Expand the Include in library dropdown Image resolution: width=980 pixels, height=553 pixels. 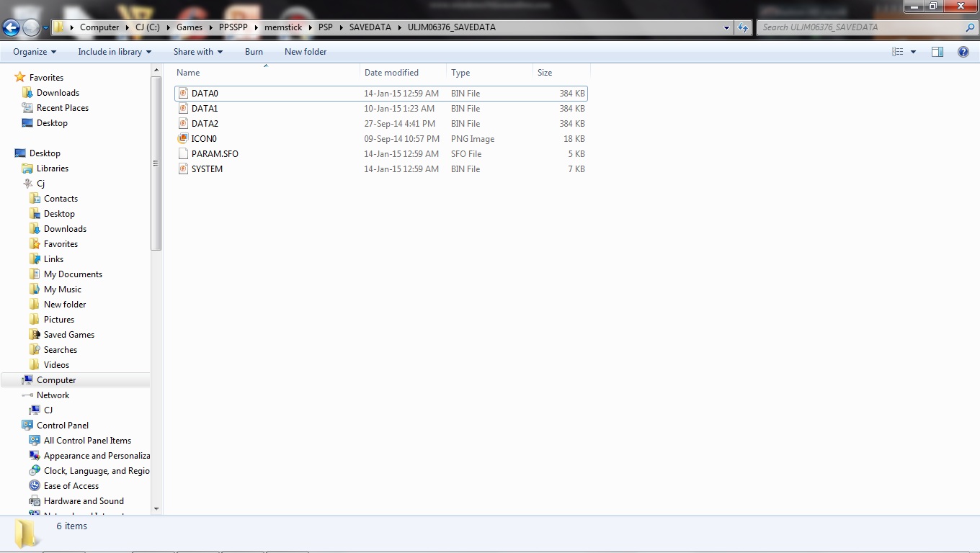115,52
